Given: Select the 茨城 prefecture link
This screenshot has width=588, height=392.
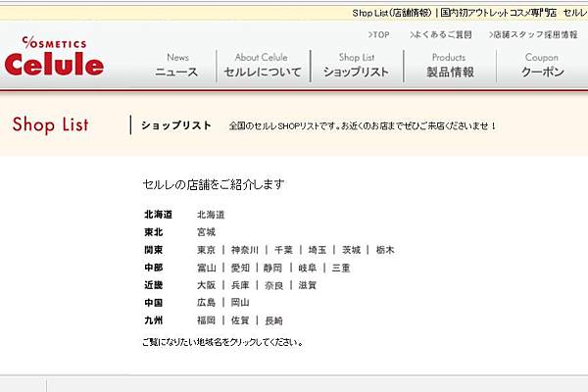Looking at the screenshot, I should (351, 250).
